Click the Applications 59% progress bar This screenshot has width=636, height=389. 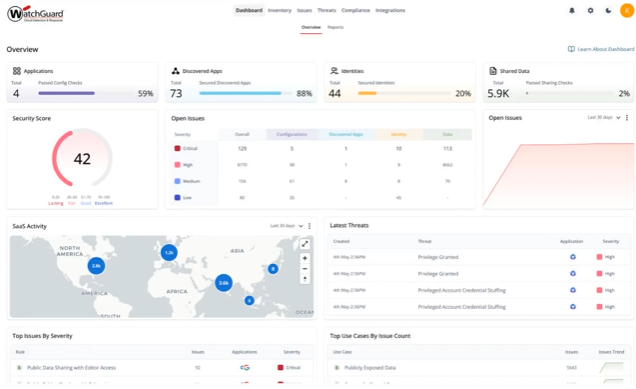point(85,93)
